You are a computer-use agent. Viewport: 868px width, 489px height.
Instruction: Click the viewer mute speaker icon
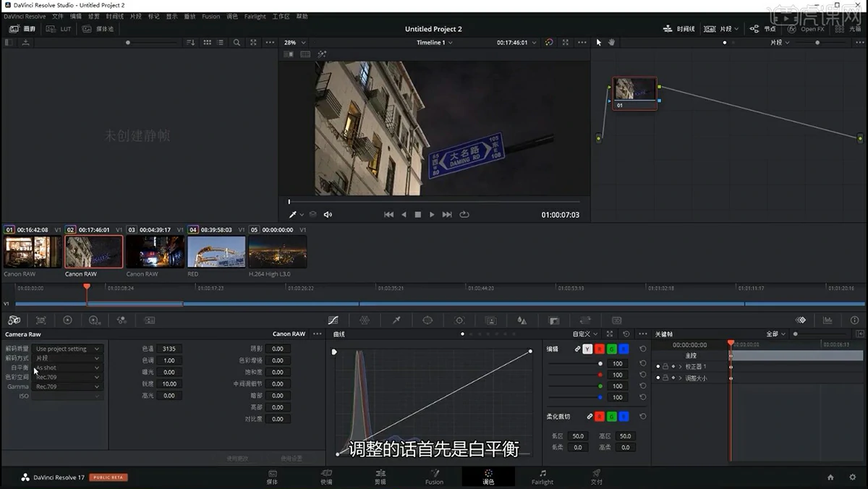[x=328, y=214]
